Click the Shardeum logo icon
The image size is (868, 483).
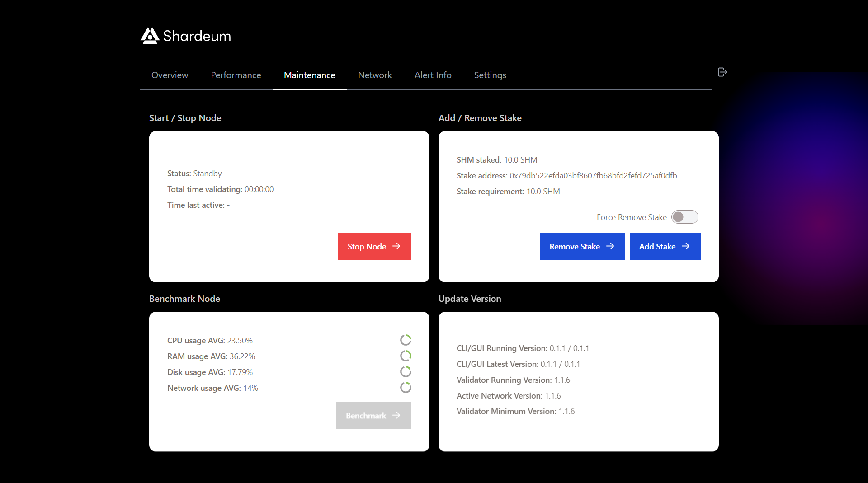click(150, 36)
